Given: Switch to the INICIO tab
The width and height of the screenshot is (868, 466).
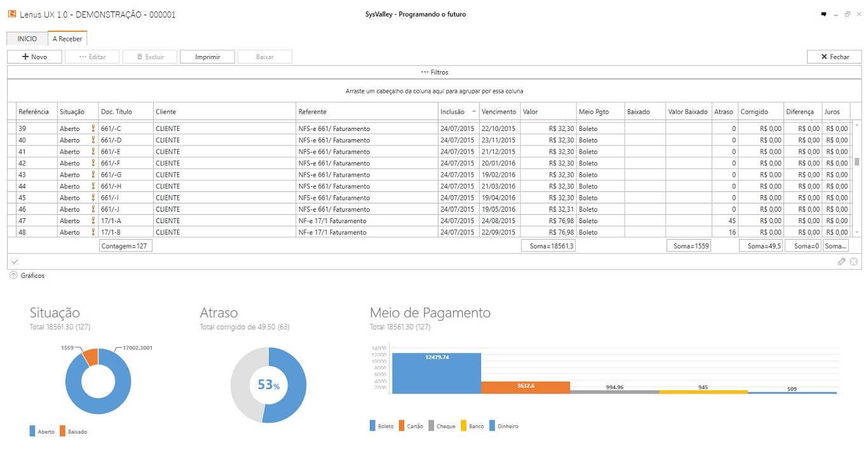Looking at the screenshot, I should tap(27, 39).
